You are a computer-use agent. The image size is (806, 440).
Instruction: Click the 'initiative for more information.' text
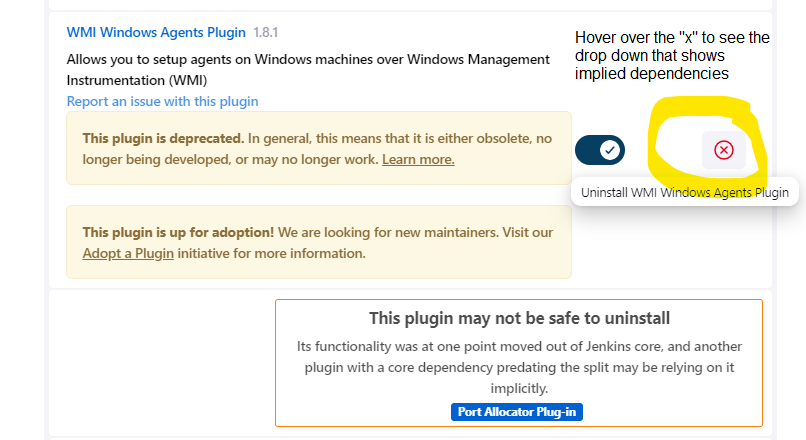[271, 253]
